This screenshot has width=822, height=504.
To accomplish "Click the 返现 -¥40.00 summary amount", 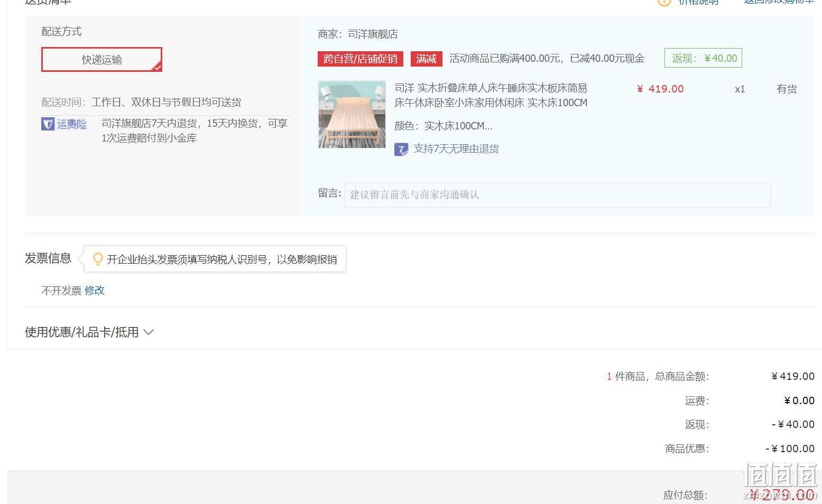I will [793, 424].
